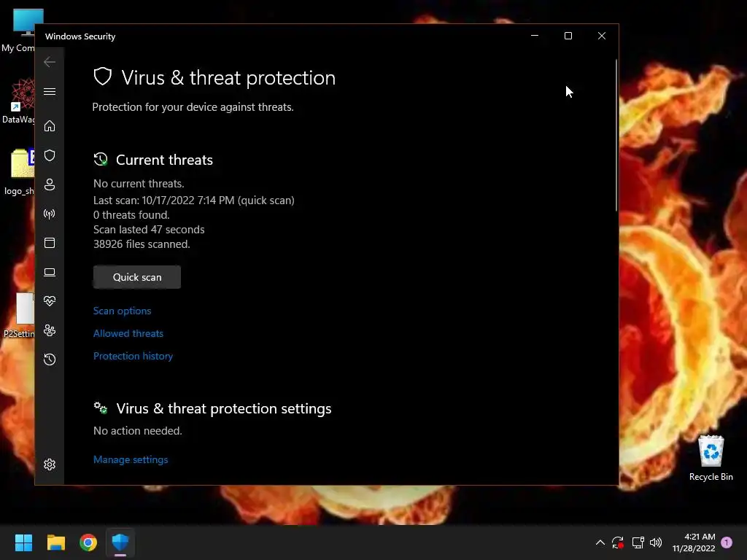747x560 pixels.
Task: Select the logo_sh folder on desktop
Action: pyautogui.click(x=19, y=172)
